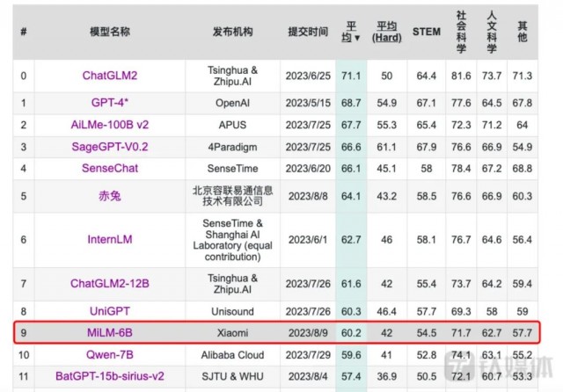The width and height of the screenshot is (563, 392).
Task: Select the 2023/8/8 date cell
Action: [308, 196]
